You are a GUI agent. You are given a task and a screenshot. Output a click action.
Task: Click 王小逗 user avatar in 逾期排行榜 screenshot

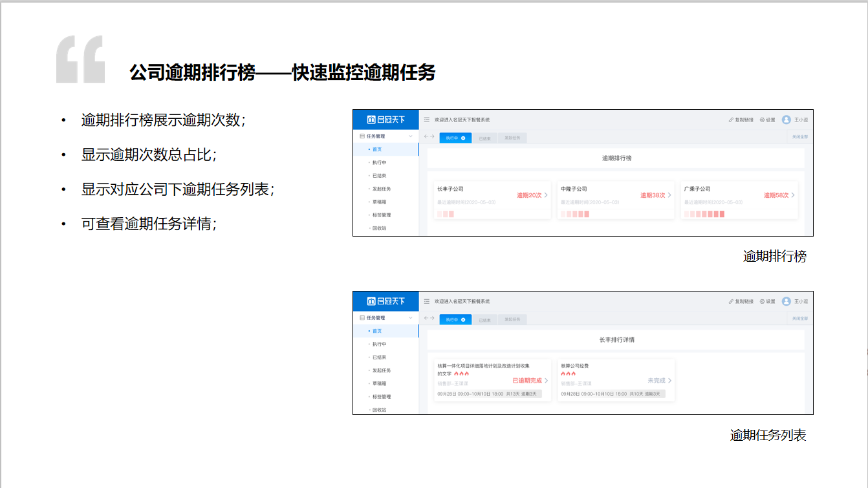787,120
